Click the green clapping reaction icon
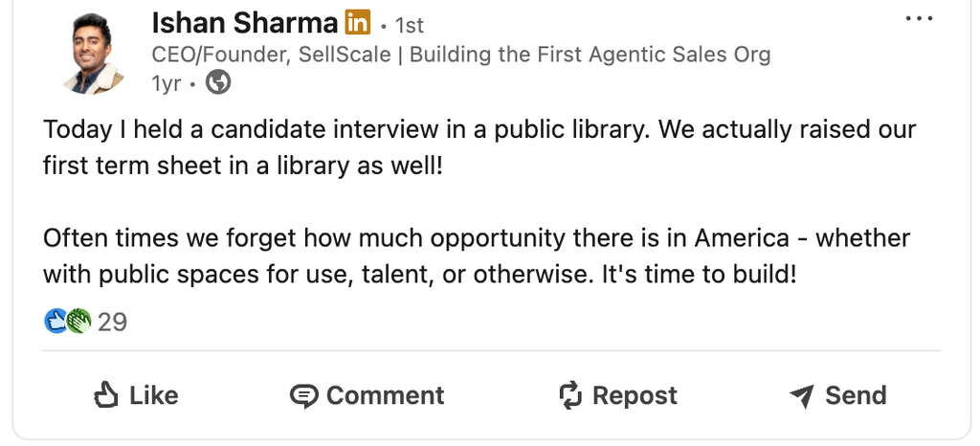The image size is (980, 446). point(78,322)
